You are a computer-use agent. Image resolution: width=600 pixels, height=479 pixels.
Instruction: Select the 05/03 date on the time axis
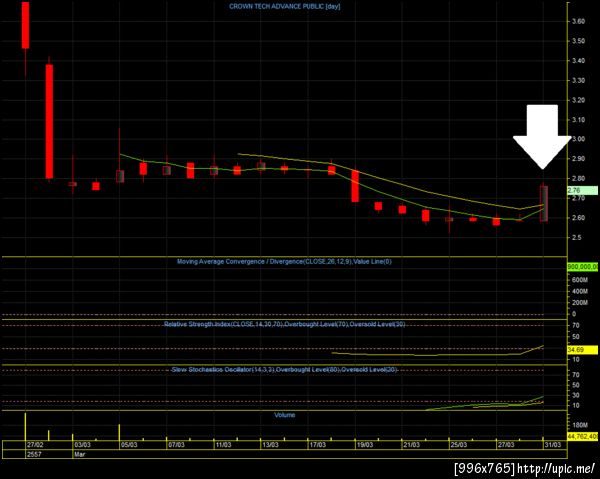click(129, 445)
